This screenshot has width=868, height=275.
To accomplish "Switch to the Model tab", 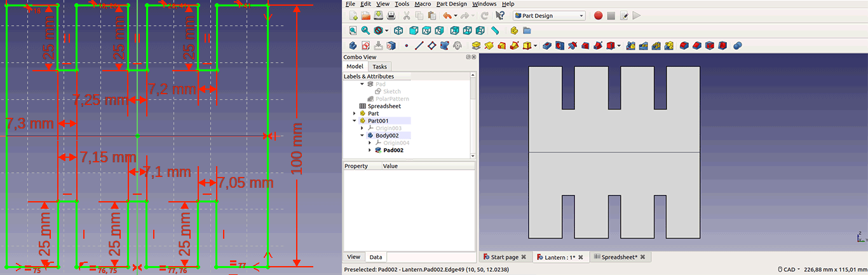I will click(x=355, y=66).
